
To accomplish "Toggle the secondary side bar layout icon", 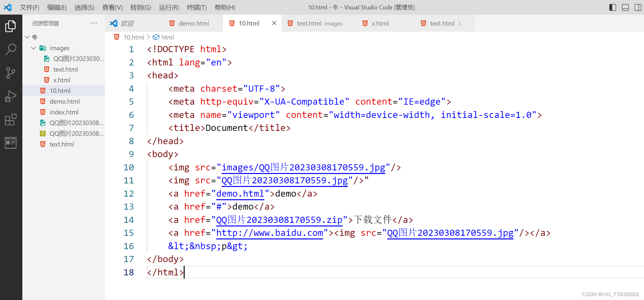I will click(x=638, y=7).
